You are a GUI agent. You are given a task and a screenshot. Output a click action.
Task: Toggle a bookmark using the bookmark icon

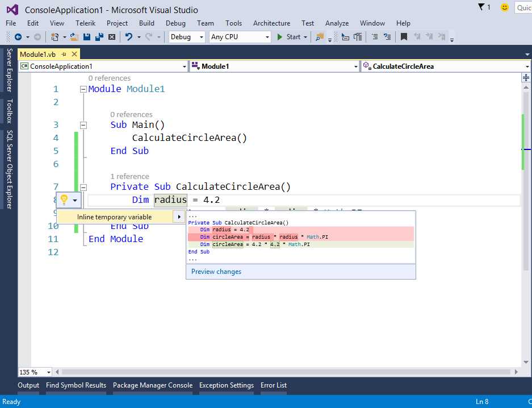(403, 38)
